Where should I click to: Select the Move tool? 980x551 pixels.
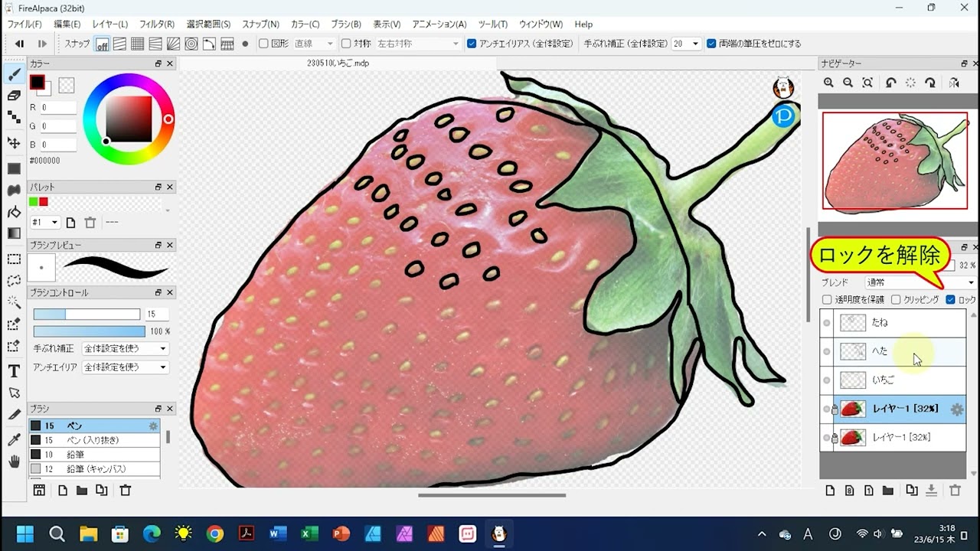tap(14, 143)
